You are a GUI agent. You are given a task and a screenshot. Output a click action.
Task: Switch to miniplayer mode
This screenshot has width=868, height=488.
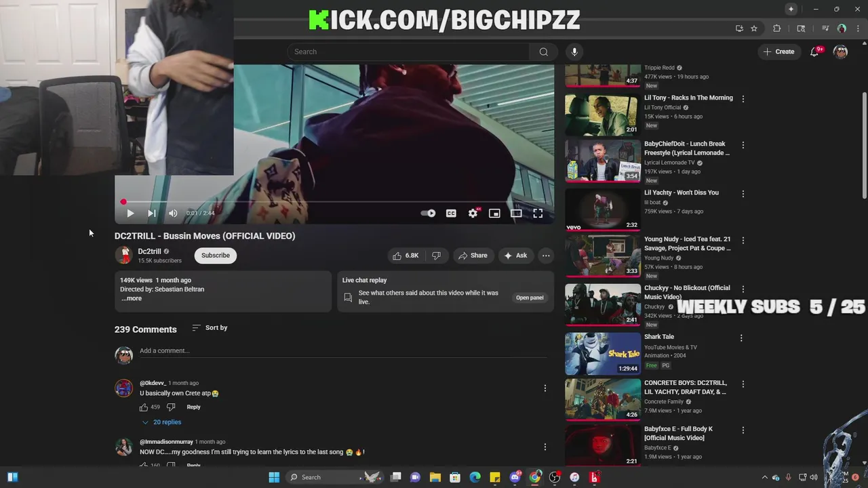tap(494, 213)
